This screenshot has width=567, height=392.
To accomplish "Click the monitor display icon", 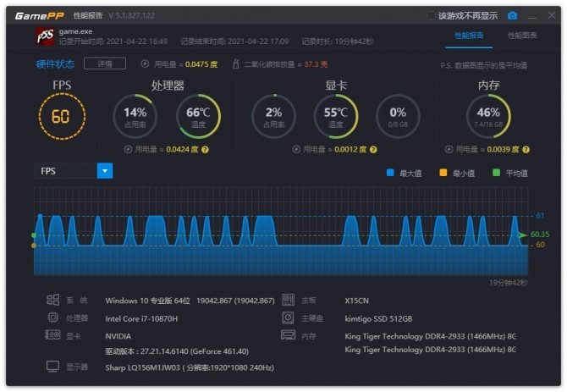I will 52,367.
